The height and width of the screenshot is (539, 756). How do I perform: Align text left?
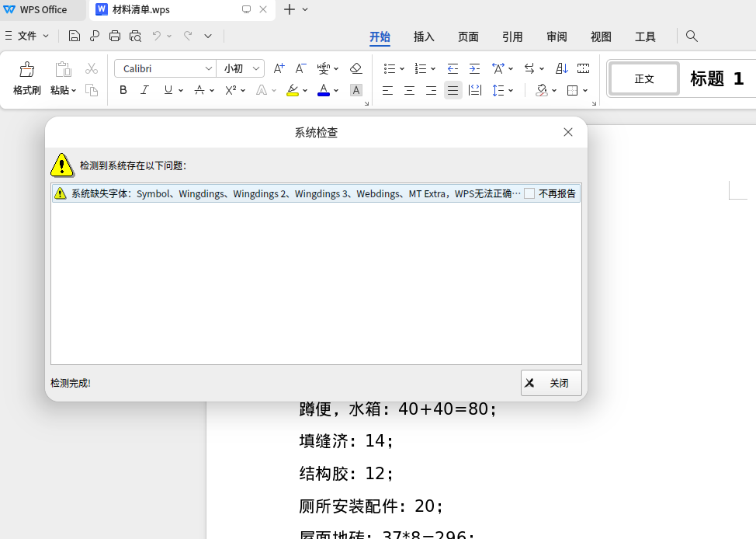[387, 90]
